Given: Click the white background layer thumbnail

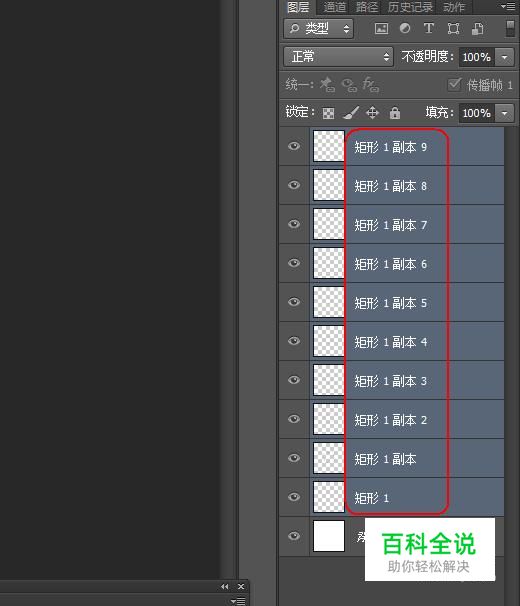Looking at the screenshot, I should [x=329, y=536].
